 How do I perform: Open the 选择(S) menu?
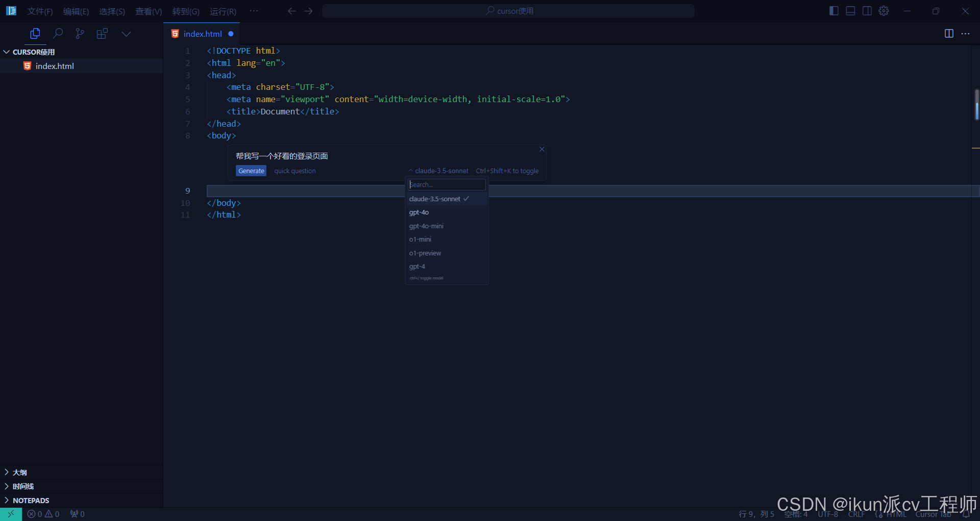[x=112, y=11]
